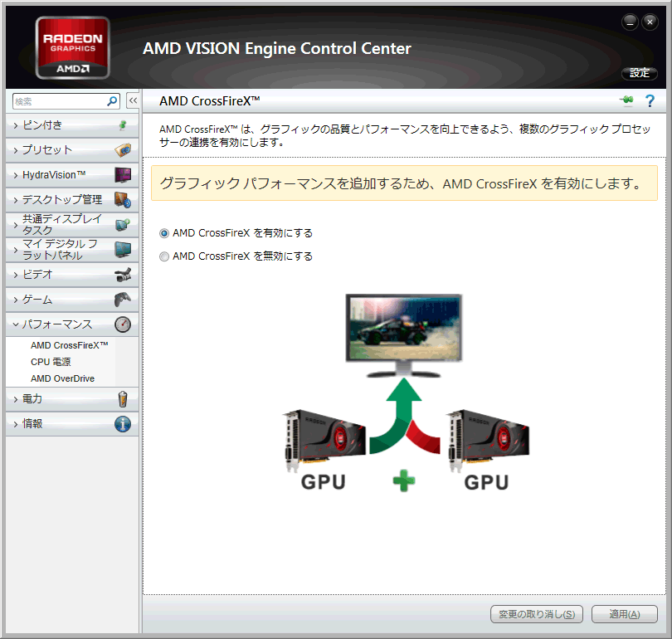Click 変更の取り消し(S) button
Viewport: 672px width, 639px height.
tap(537, 614)
